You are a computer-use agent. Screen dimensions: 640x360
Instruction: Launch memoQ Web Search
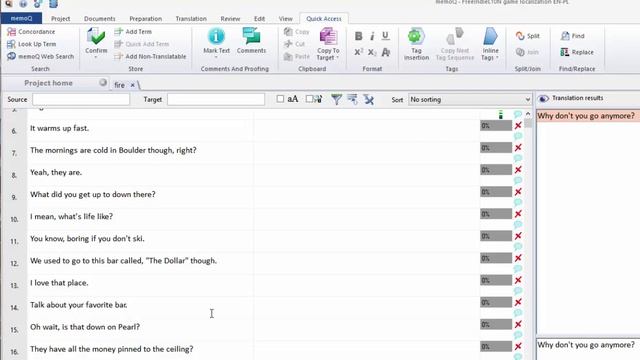pos(40,56)
